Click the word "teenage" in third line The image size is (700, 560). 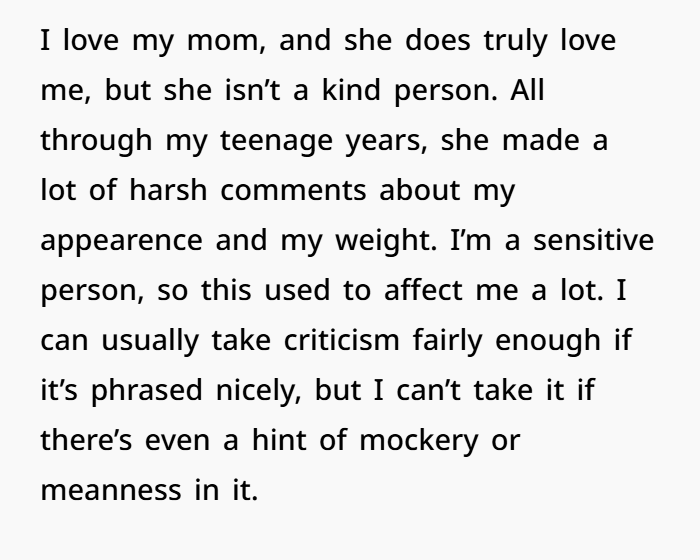pyautogui.click(x=276, y=142)
